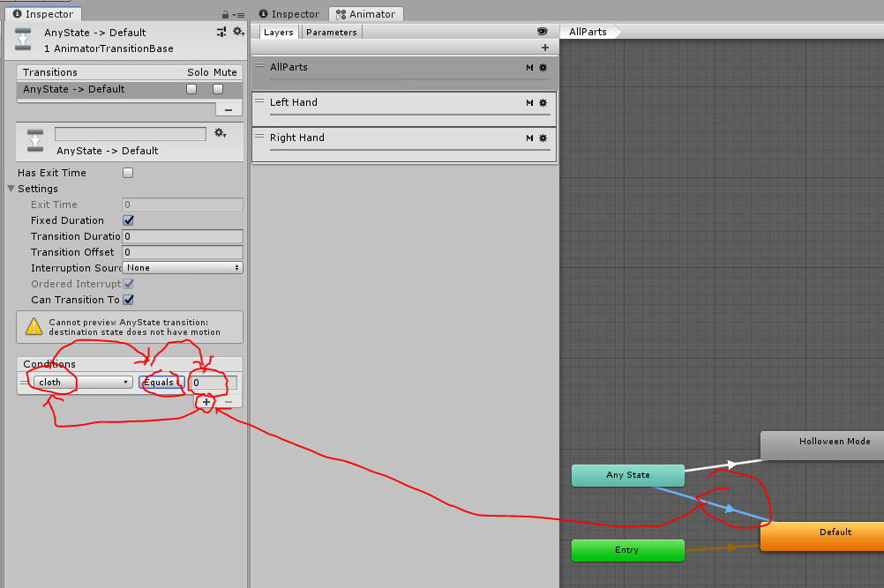This screenshot has height=588, width=884.
Task: Click the Right Hand layer mask M indicator
Action: (529, 138)
